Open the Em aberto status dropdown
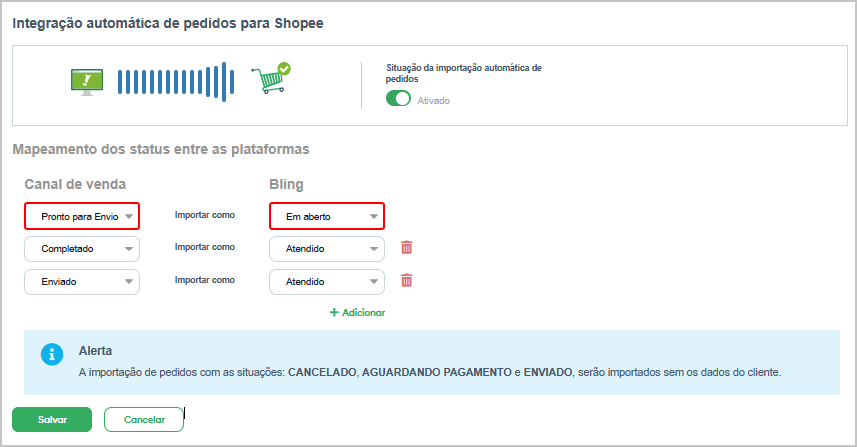This screenshot has width=857, height=447. [x=327, y=216]
